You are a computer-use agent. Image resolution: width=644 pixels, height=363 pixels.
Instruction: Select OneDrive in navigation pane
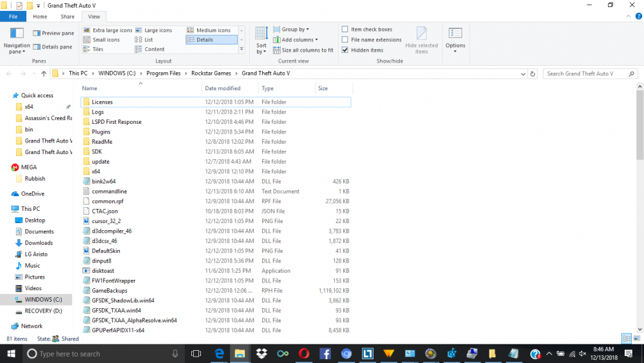32,193
